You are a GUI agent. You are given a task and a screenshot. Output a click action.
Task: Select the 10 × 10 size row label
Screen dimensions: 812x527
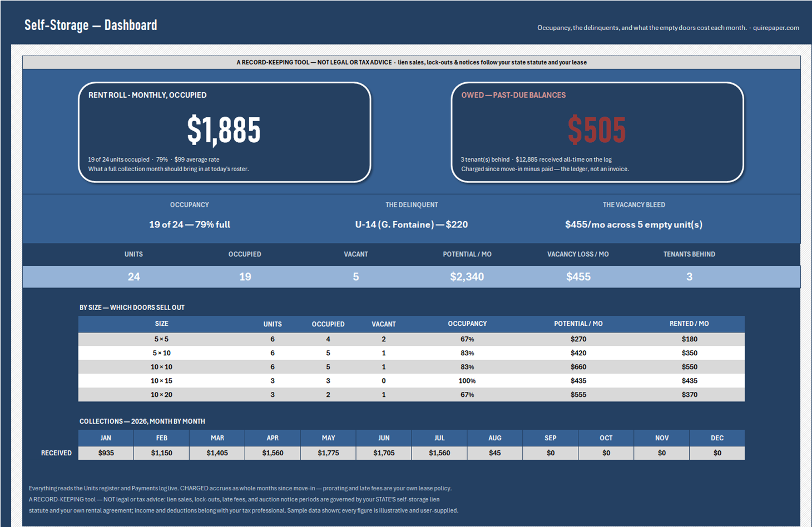[161, 367]
